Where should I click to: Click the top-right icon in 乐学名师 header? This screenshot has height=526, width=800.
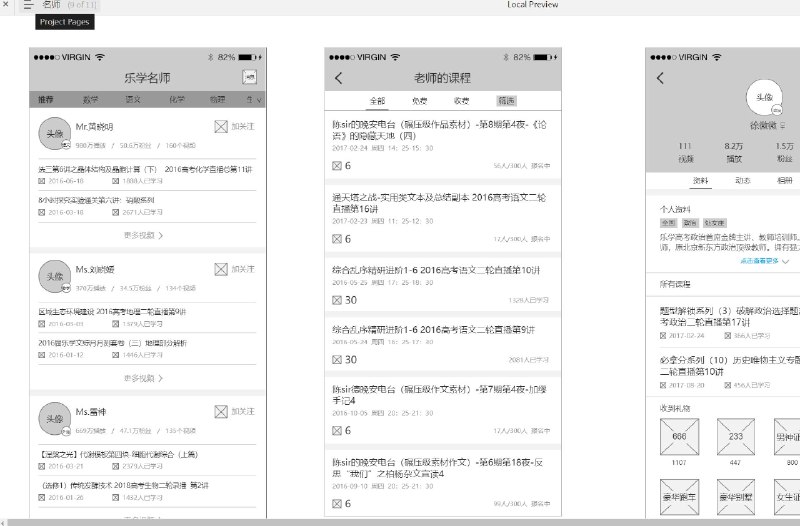point(249,77)
